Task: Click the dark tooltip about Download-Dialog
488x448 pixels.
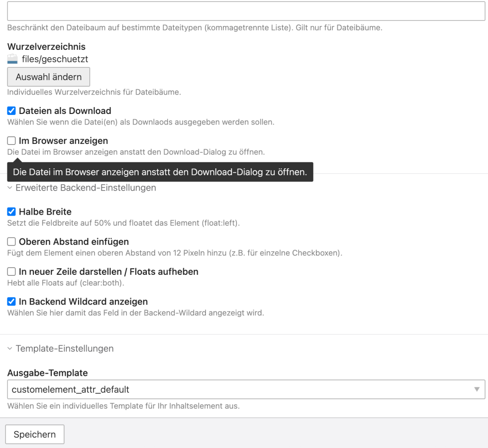Action: [x=160, y=172]
